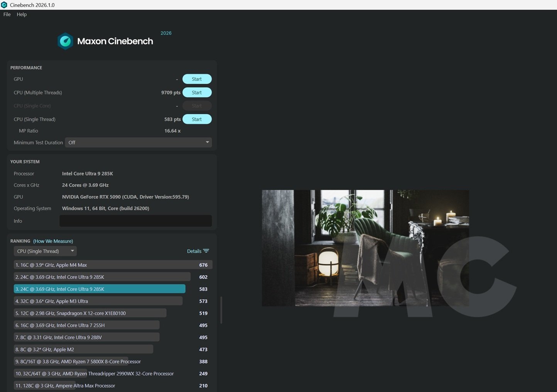This screenshot has width=557, height=392.
Task: Start the CPU Single Thread test
Action: tap(197, 119)
